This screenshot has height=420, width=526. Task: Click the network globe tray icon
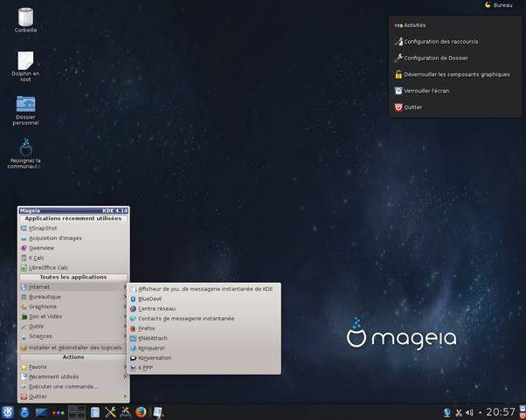(446, 412)
